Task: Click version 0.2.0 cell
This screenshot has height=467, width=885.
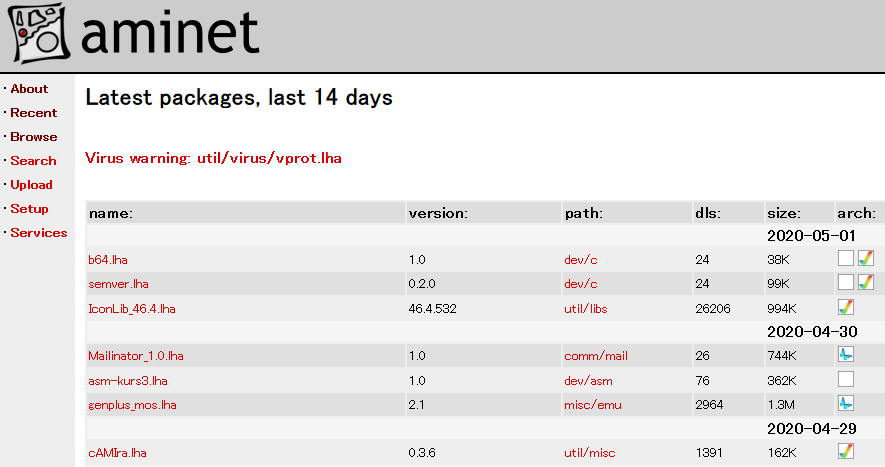Action: click(422, 284)
